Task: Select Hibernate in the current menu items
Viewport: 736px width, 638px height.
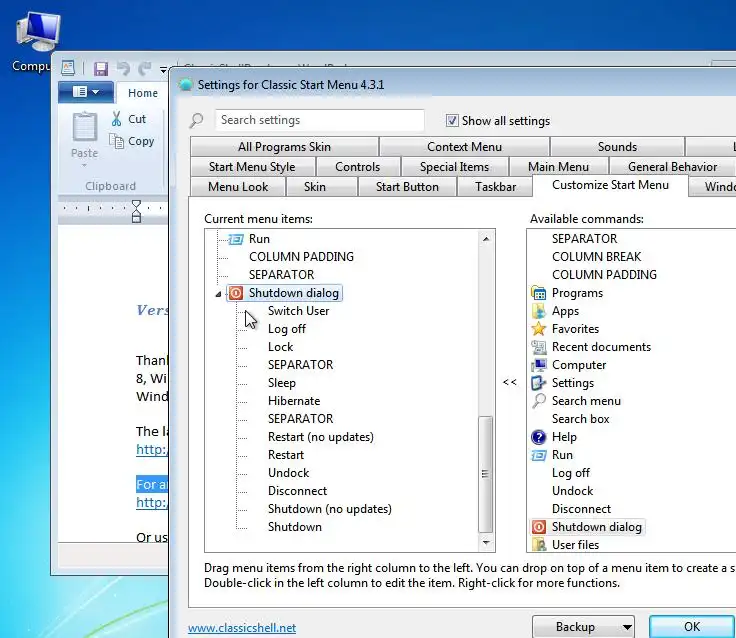Action: click(x=294, y=401)
